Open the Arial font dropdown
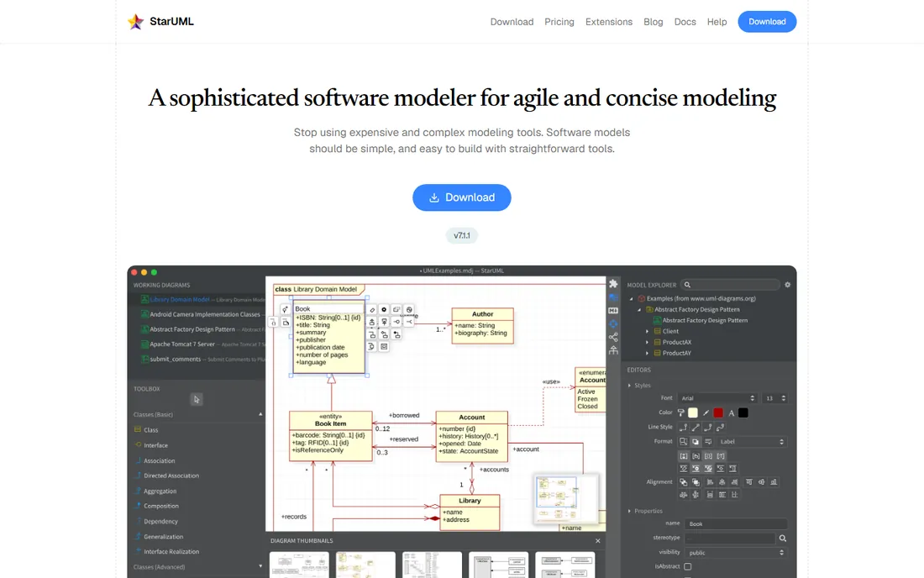 (717, 398)
